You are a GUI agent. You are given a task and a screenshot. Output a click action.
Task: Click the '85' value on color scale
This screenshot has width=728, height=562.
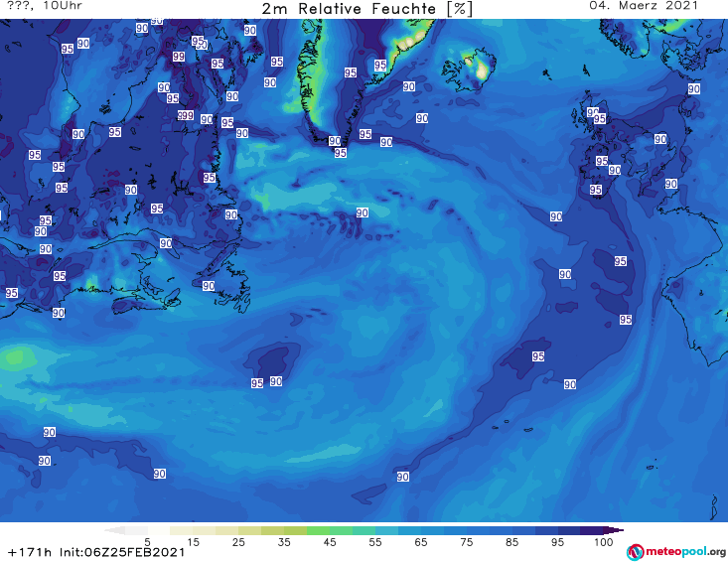pyautogui.click(x=512, y=542)
